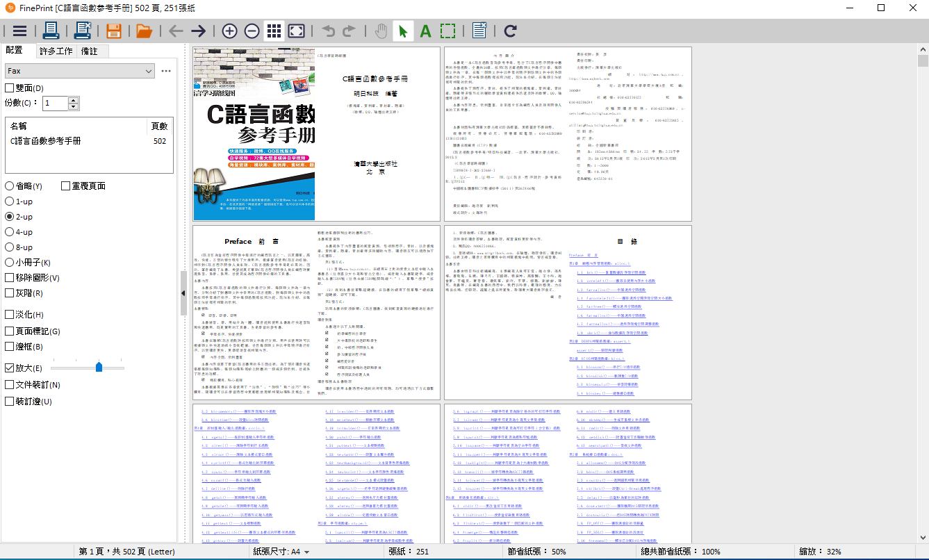Click the fit-to-window full screen icon
The width and height of the screenshot is (929, 560).
(x=297, y=31)
